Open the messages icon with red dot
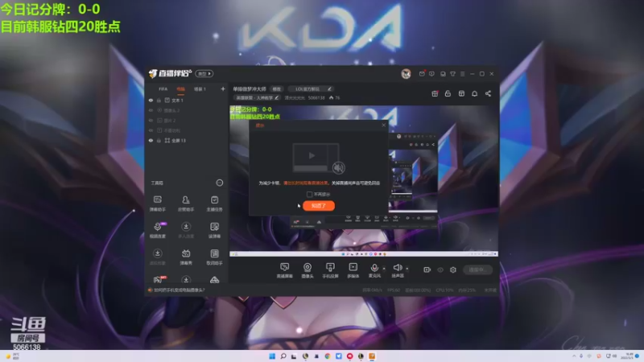 (422, 74)
